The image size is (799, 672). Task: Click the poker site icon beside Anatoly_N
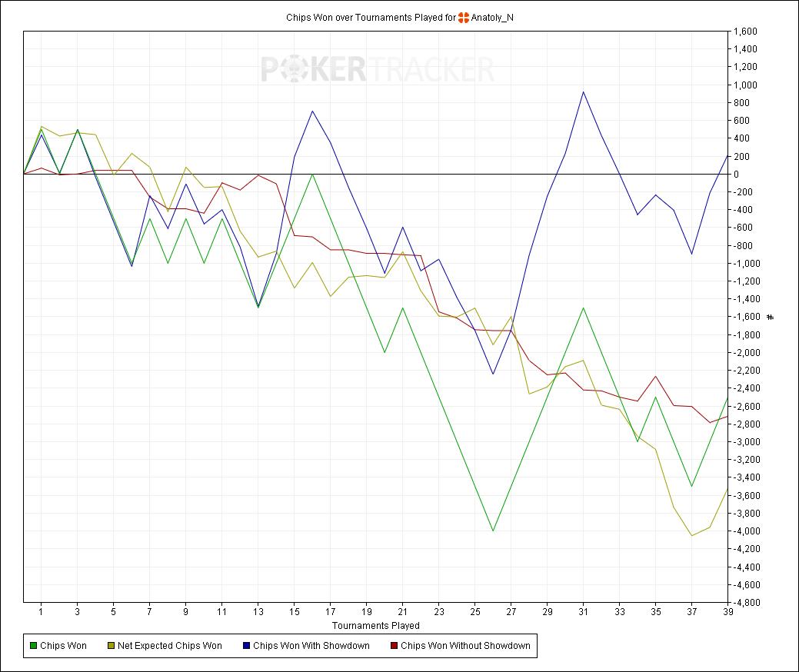[464, 17]
